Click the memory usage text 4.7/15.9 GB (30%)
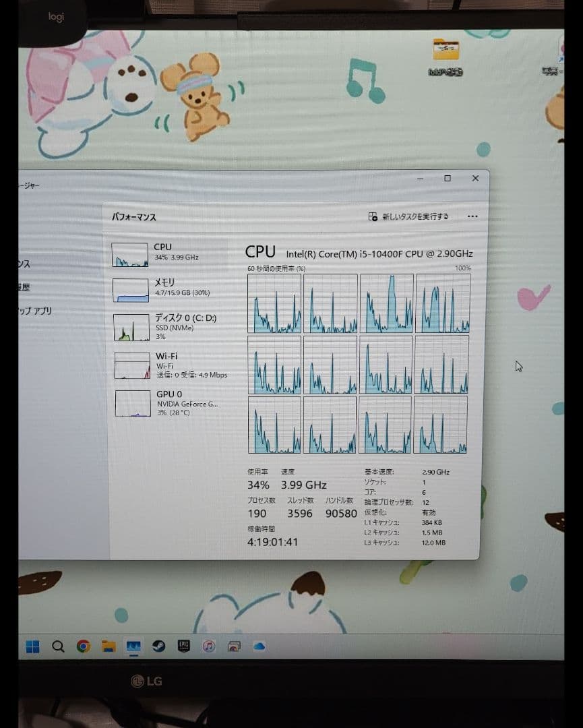 click(x=183, y=293)
